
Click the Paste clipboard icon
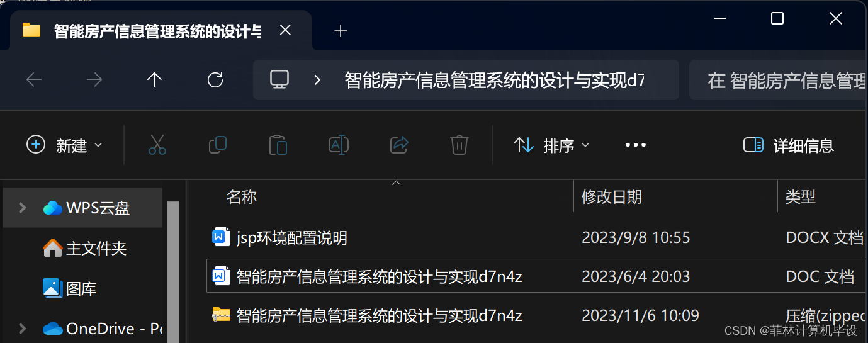click(278, 145)
